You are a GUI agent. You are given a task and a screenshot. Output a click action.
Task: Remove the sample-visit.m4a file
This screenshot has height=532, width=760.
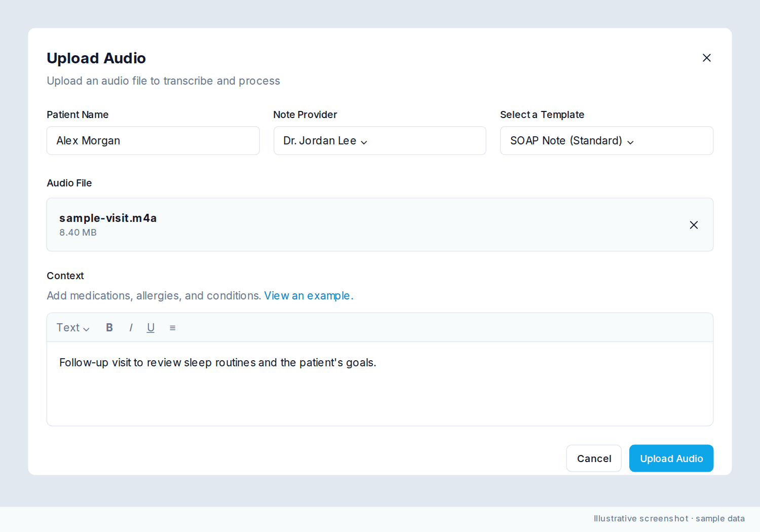click(694, 225)
